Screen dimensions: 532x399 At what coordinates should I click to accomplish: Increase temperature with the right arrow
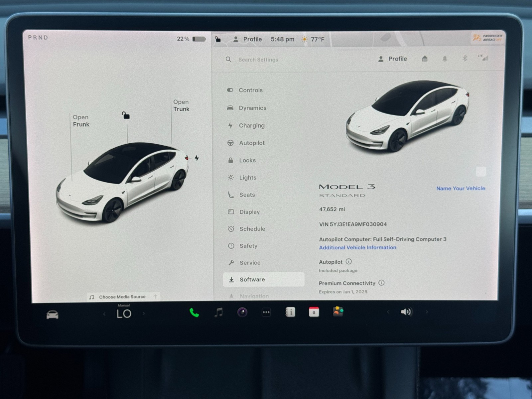point(144,313)
